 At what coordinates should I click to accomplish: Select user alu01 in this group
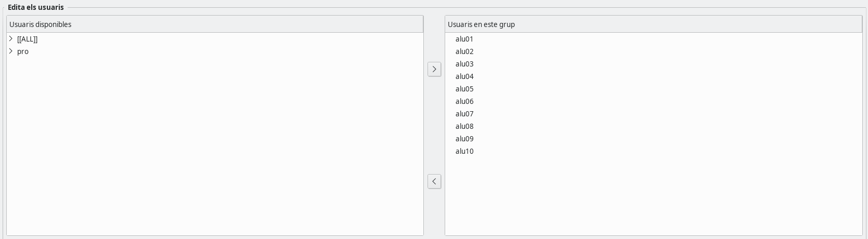tap(464, 39)
